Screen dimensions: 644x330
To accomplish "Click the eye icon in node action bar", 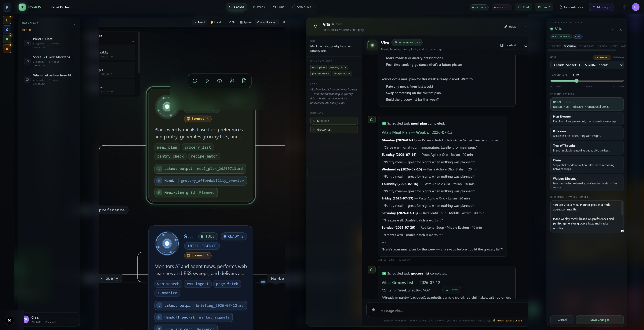I will click(219, 81).
